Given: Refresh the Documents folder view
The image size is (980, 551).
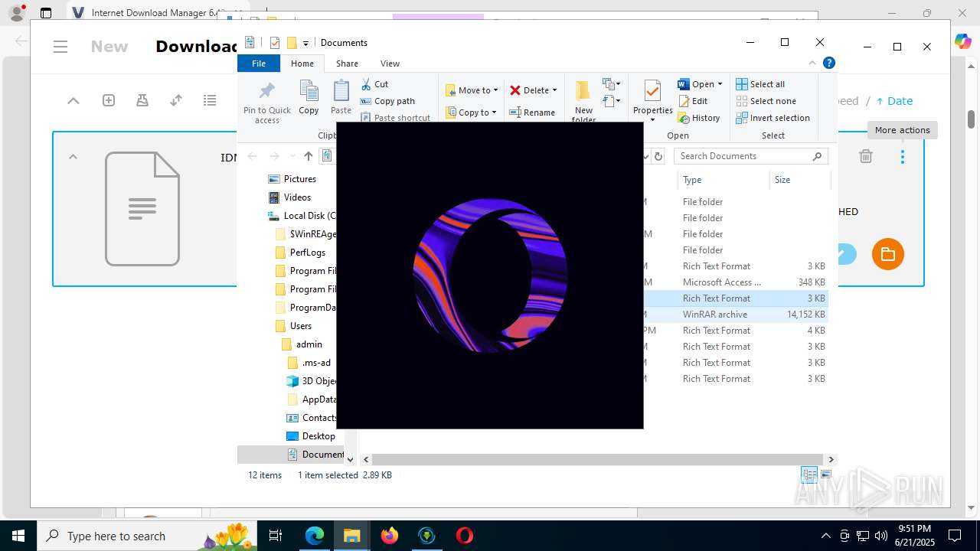Looking at the screenshot, I should 658,156.
